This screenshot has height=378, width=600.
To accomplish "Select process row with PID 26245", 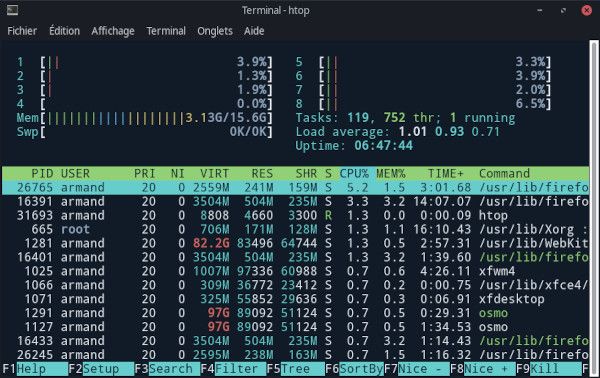I will point(295,355).
